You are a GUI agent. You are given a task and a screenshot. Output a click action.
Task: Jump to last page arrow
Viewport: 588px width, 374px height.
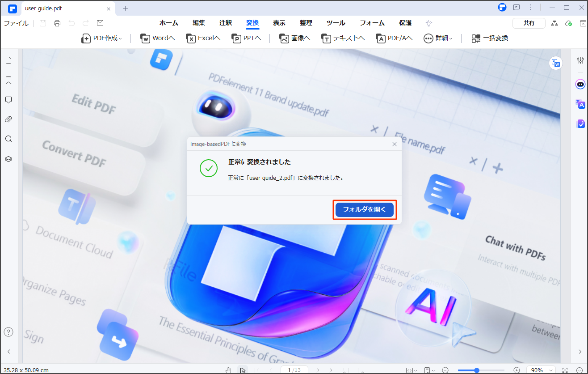(332, 370)
